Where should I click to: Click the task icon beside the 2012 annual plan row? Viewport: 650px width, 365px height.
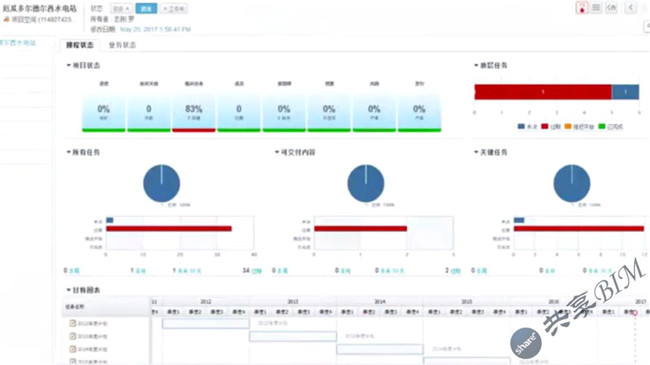73,323
